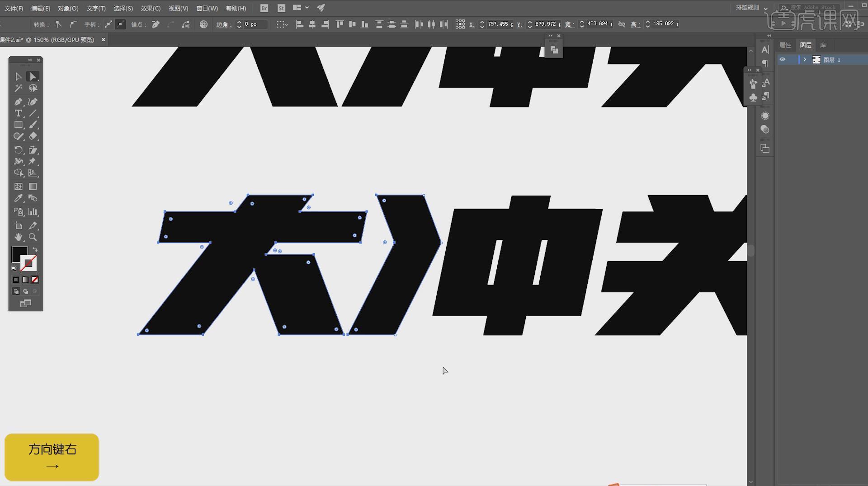Select the Scale tool
The width and height of the screenshot is (868, 486).
pos(33,150)
